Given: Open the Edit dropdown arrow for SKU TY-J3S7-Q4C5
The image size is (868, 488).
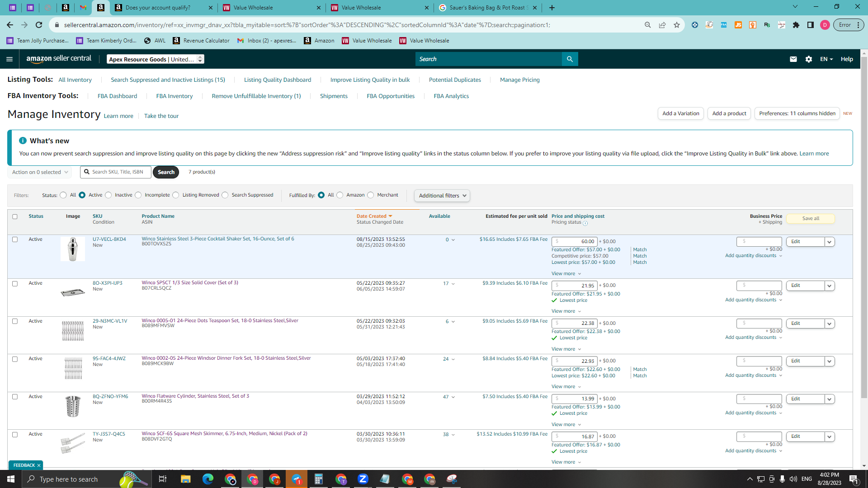Looking at the screenshot, I should (x=830, y=436).
